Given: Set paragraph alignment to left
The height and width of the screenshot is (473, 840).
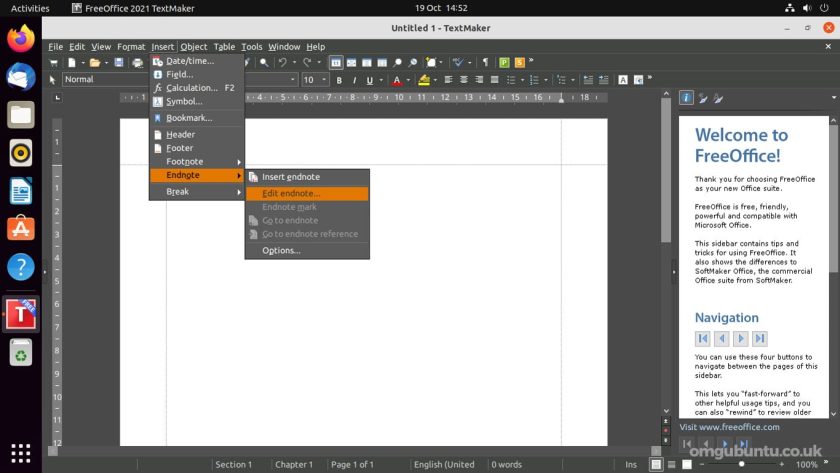Looking at the screenshot, I should click(448, 80).
